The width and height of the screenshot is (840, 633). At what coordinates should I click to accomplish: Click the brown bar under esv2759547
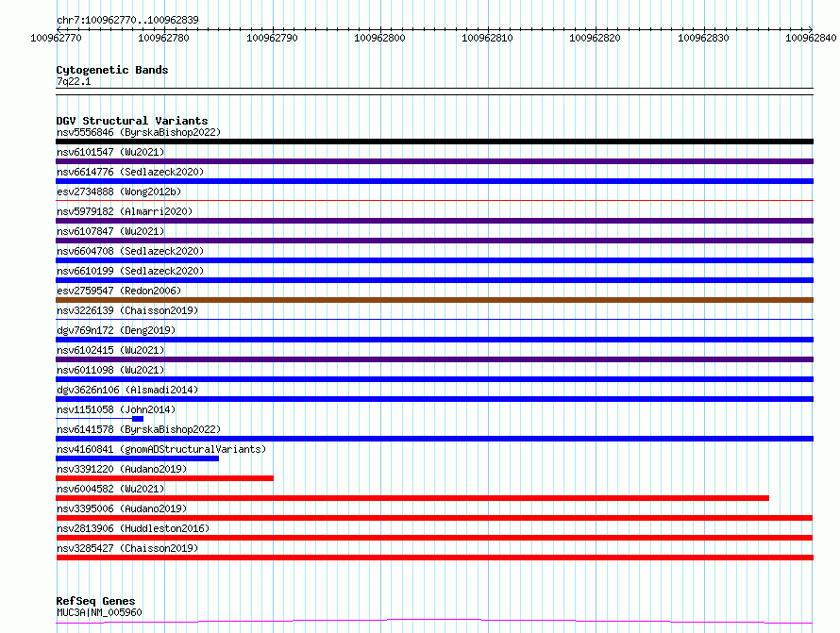(x=434, y=300)
